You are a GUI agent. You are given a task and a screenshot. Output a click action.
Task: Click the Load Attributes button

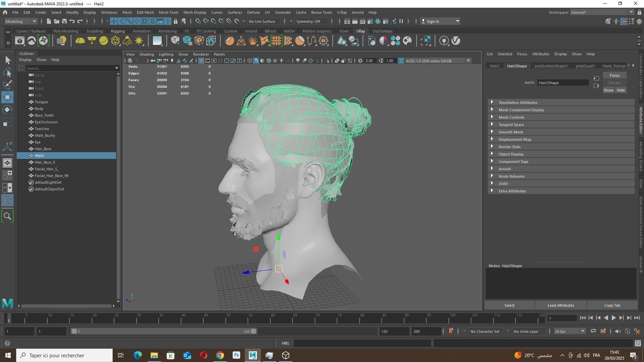coord(561,305)
